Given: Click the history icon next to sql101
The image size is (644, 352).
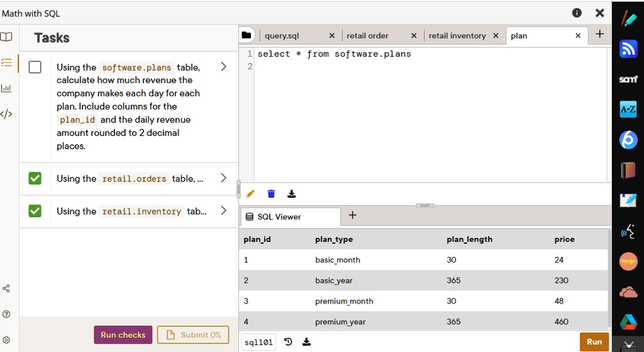Looking at the screenshot, I should click(x=288, y=342).
